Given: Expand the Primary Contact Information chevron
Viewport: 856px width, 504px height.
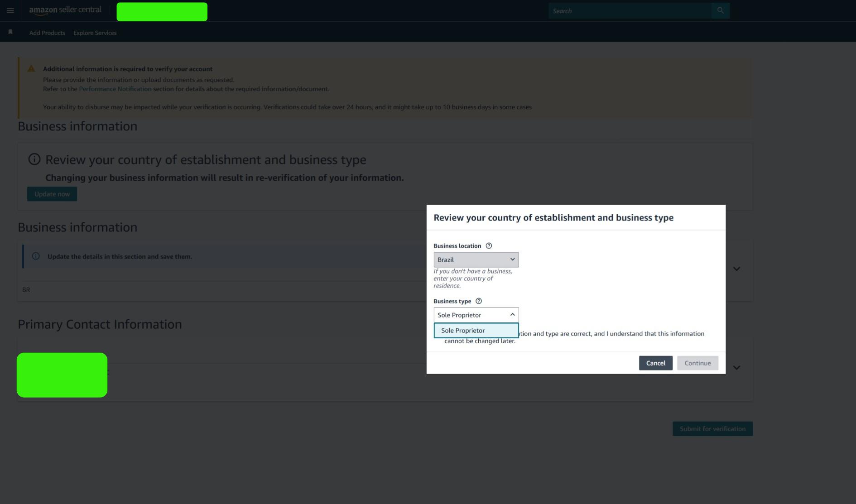Looking at the screenshot, I should tap(736, 368).
